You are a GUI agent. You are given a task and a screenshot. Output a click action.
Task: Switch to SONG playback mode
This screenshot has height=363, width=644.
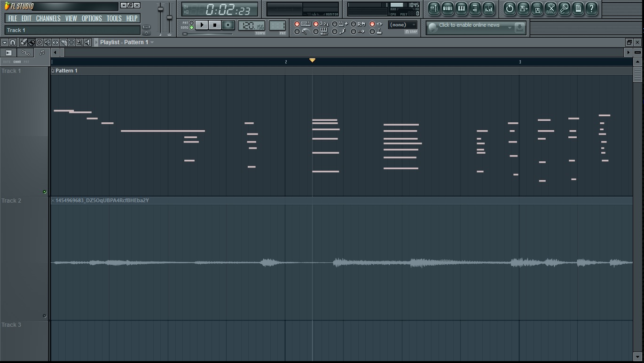[x=191, y=27]
